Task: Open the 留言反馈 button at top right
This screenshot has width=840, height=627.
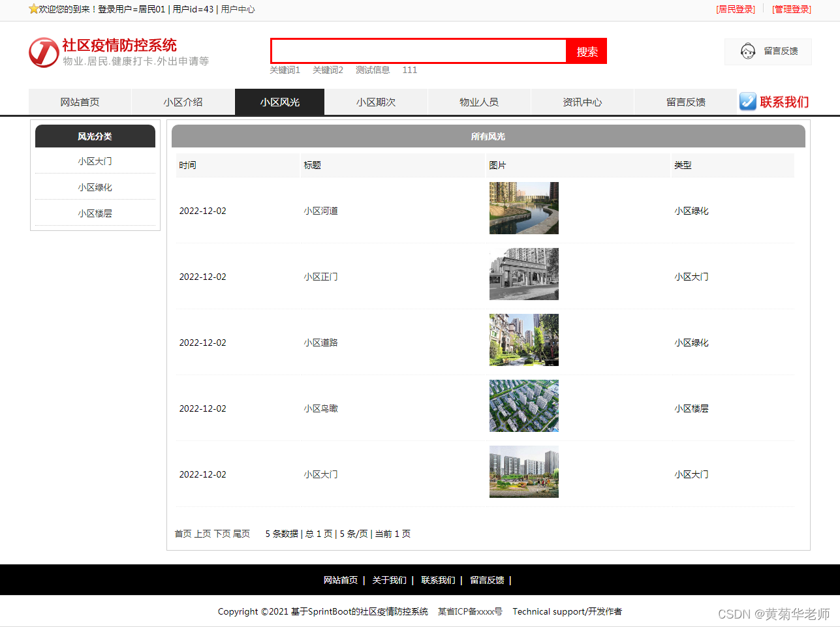Action: (768, 52)
